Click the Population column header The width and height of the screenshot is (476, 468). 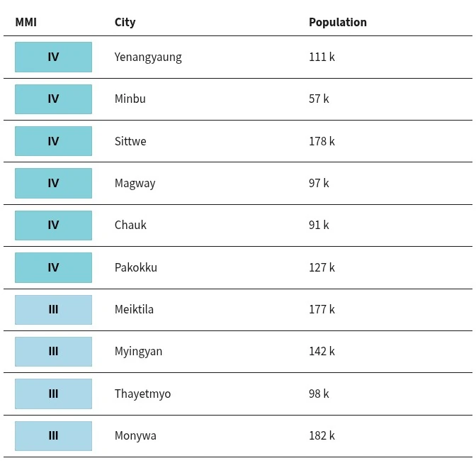338,22
